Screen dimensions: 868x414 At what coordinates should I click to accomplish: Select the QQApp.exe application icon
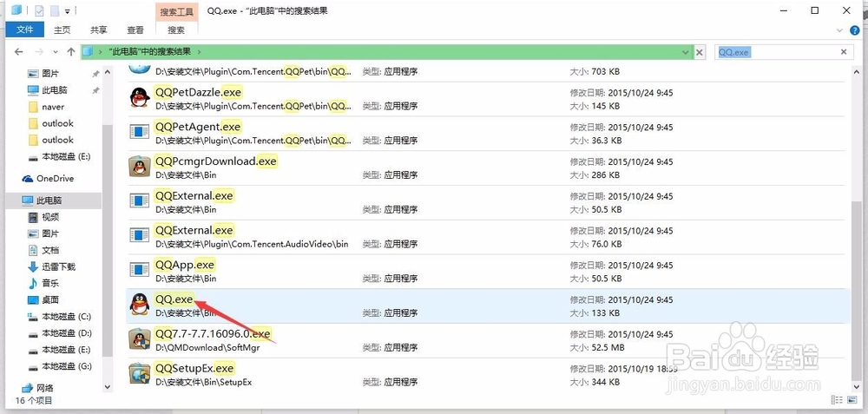tap(140, 270)
